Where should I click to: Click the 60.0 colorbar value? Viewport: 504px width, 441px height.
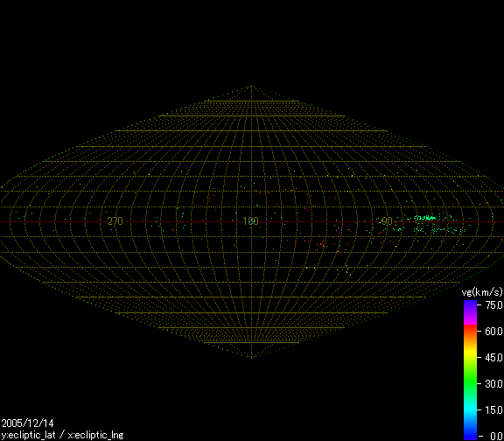(494, 331)
